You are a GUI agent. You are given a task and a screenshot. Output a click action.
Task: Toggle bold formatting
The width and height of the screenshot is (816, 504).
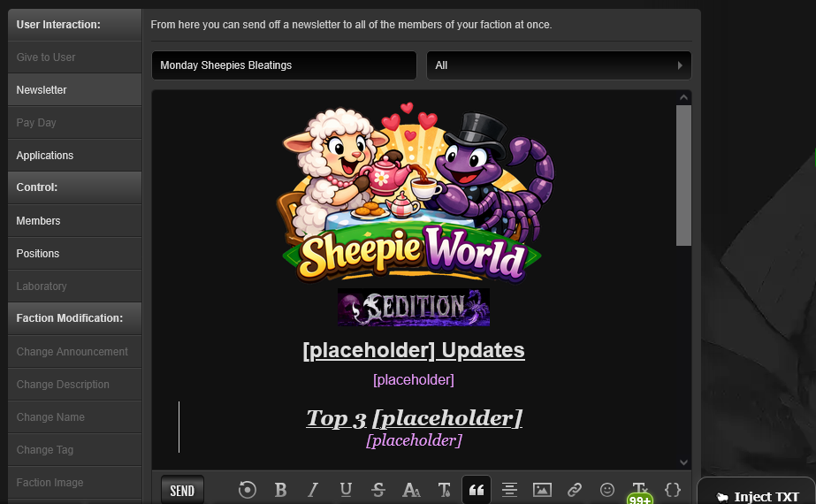pos(280,490)
